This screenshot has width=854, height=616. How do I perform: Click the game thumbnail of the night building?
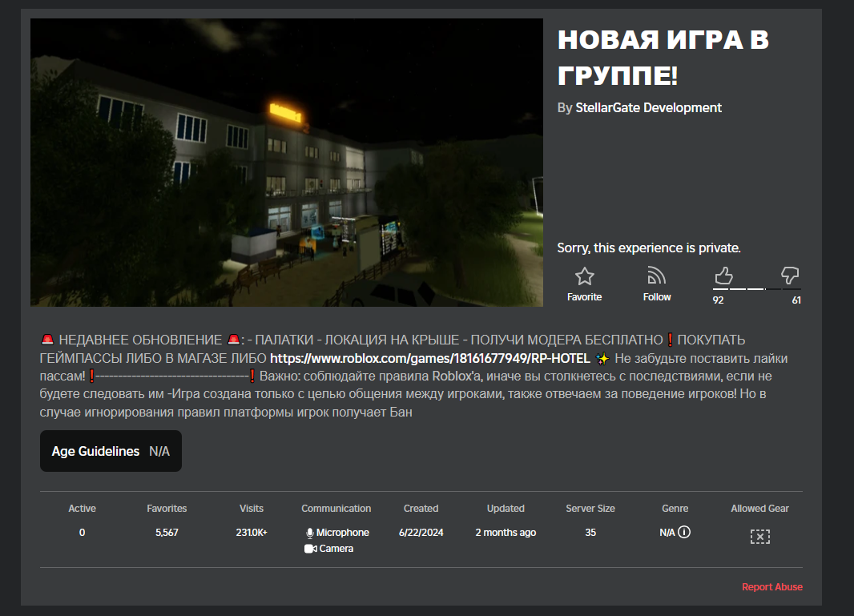tap(287, 163)
